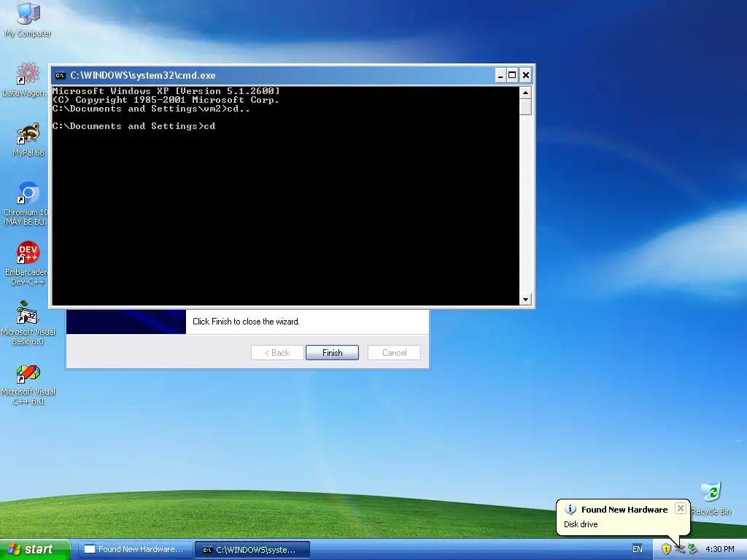This screenshot has width=747, height=560.
Task: Click the disabled Back button in wizard
Action: point(277,353)
